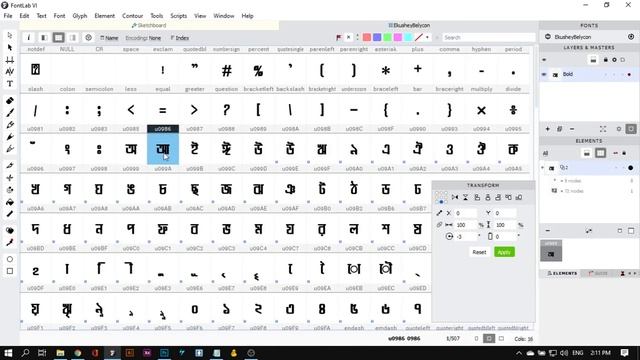Image resolution: width=640 pixels, height=360 pixels.
Task: Select the Metrics tool icon
Action: 10,60
